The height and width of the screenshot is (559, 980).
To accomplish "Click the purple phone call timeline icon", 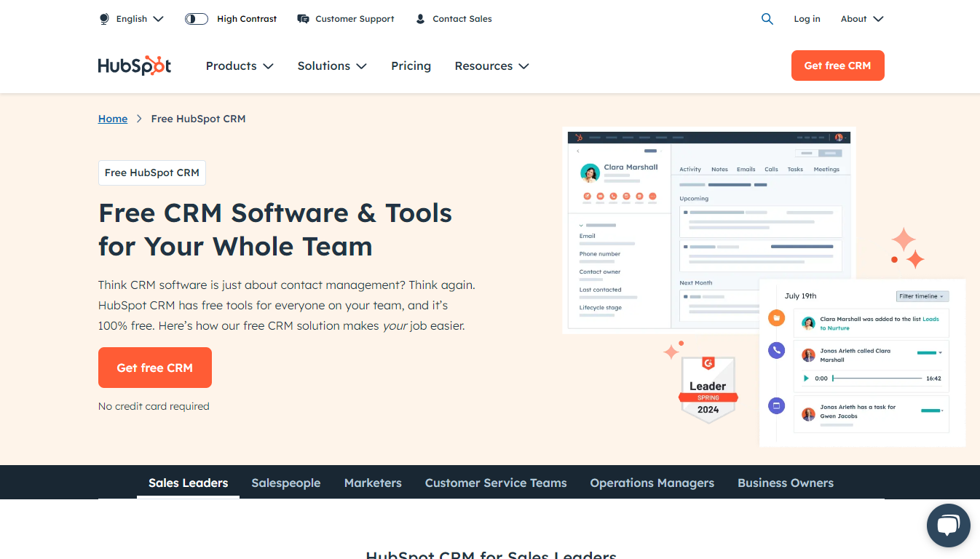I will coord(776,350).
